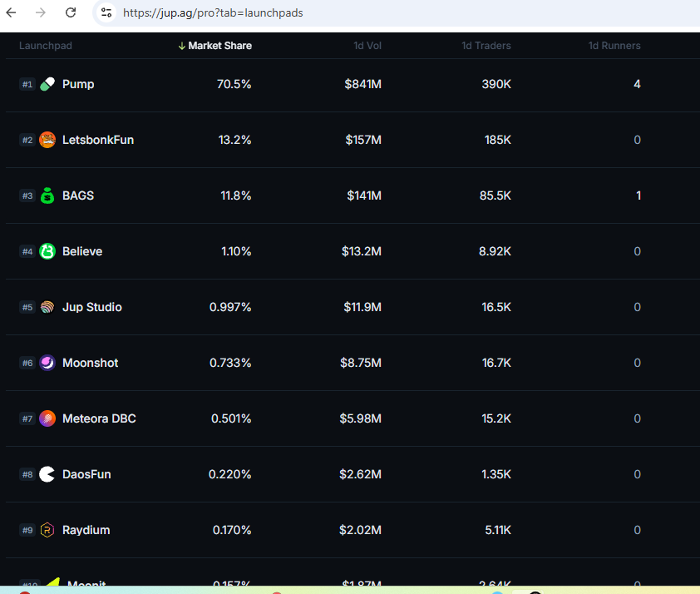The image size is (700, 594).
Task: Reload the page with refresh icon
Action: (71, 12)
